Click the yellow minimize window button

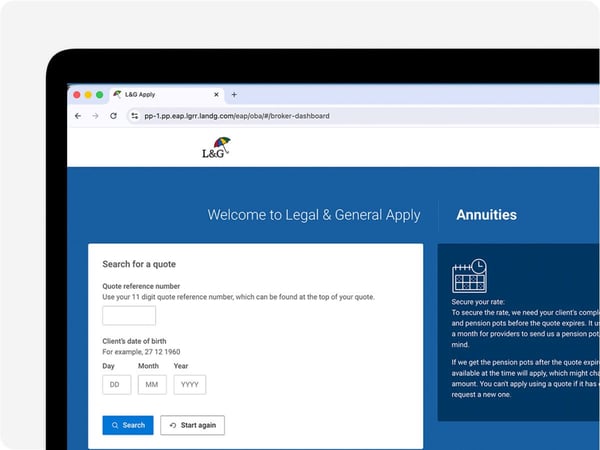[x=88, y=95]
